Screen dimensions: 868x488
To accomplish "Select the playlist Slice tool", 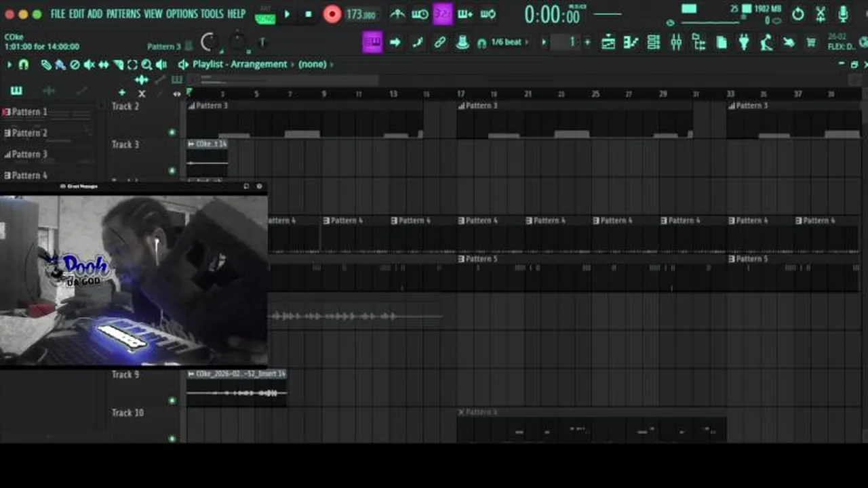I will pos(118,64).
